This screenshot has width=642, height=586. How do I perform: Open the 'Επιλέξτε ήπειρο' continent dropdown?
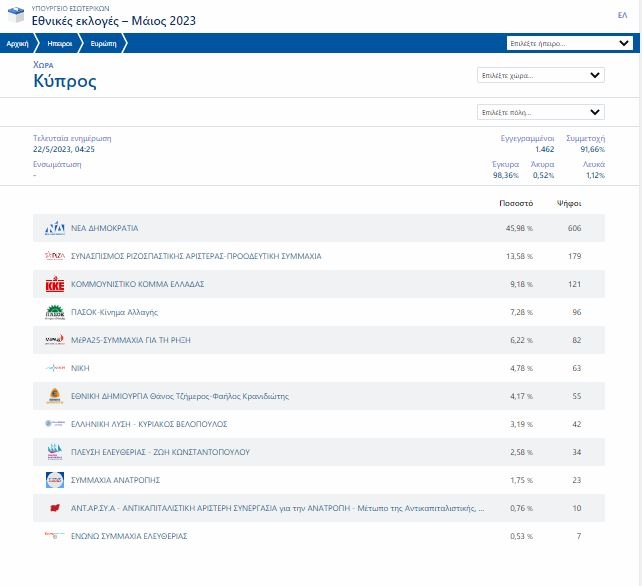click(x=570, y=43)
